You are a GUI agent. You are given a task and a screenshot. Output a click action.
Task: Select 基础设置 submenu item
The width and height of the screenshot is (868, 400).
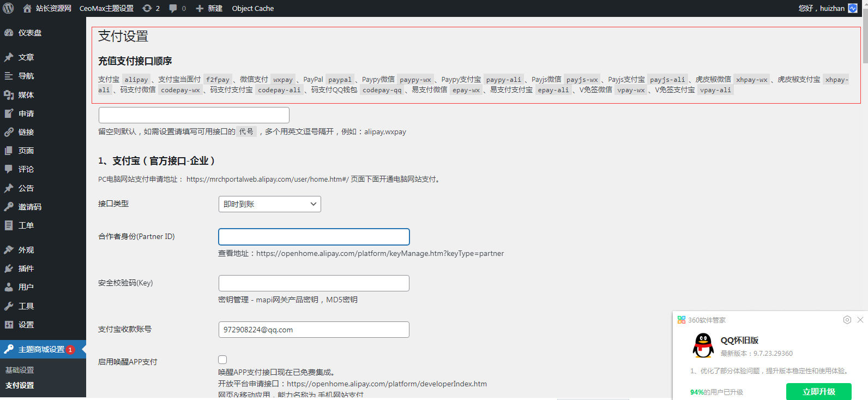tap(20, 370)
